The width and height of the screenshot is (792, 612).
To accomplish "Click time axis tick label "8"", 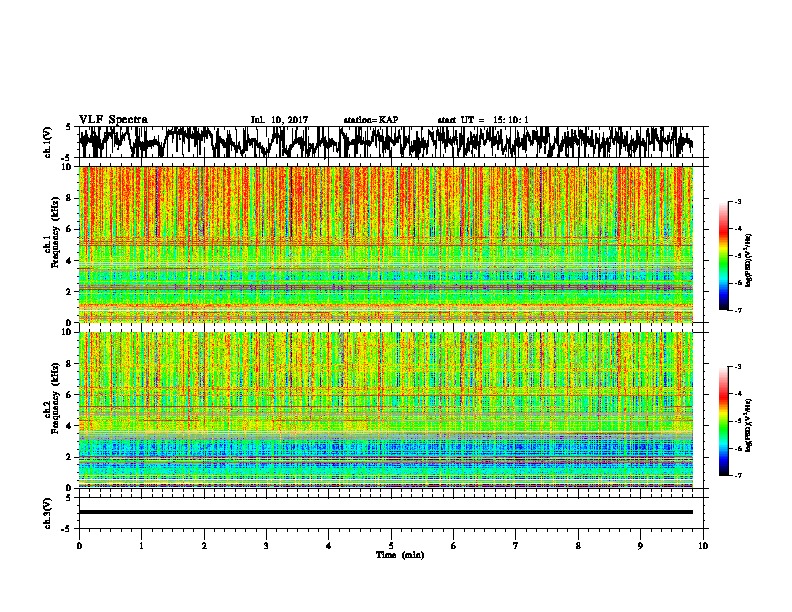I will tap(578, 546).
